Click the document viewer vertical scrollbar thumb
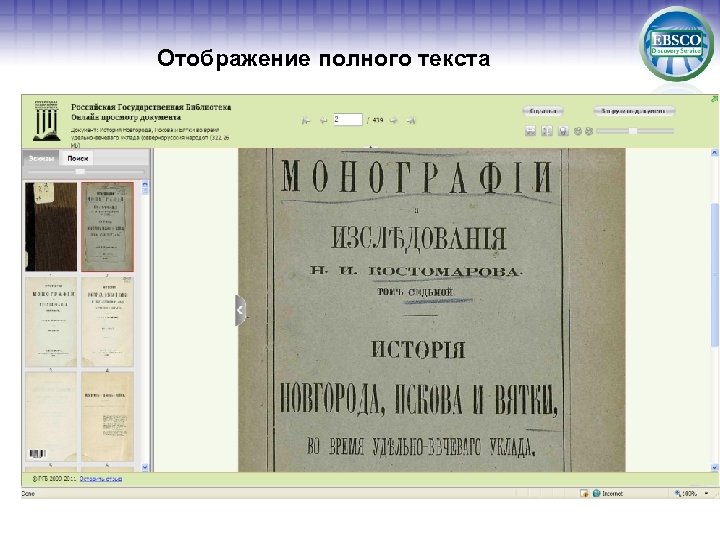720x540 pixels. pyautogui.click(x=714, y=275)
